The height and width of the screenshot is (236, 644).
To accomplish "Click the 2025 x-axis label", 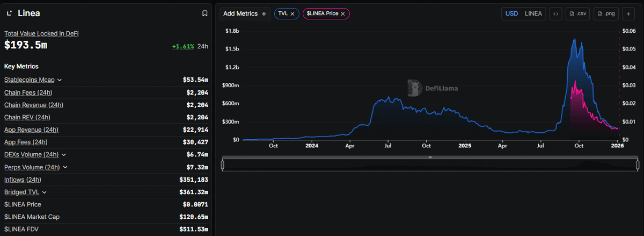I will (465, 146).
